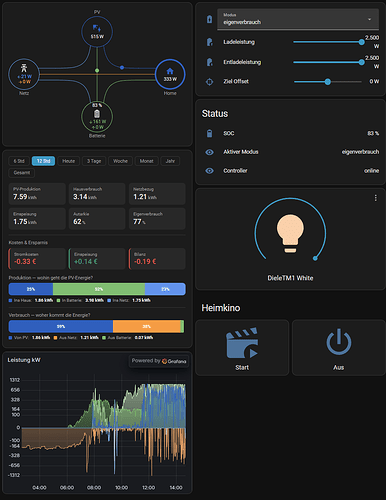Select the Gesamt time range
The width and height of the screenshot is (386, 500).
pyautogui.click(x=22, y=173)
